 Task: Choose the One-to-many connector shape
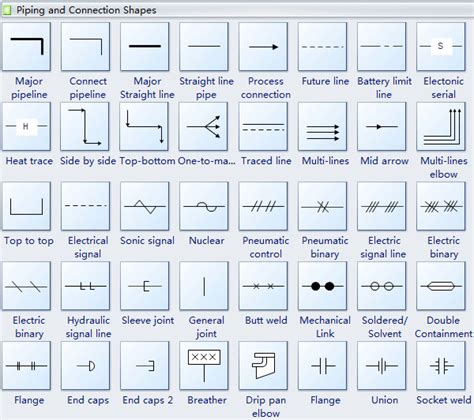tap(203, 126)
